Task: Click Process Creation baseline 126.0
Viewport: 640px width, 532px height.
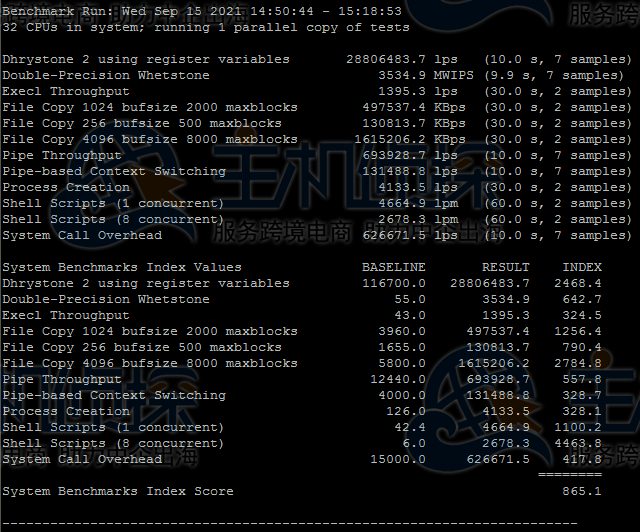Action: point(406,411)
